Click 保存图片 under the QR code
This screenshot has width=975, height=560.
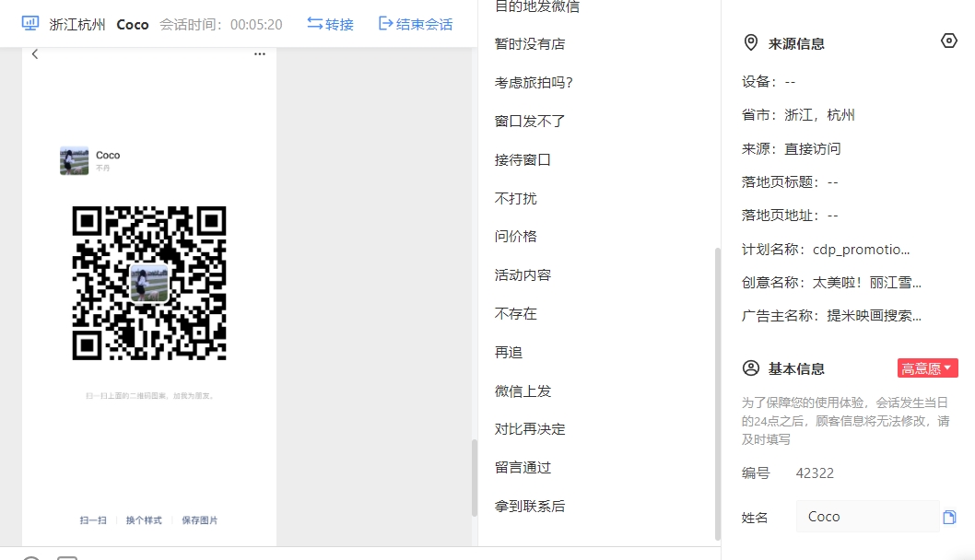click(200, 520)
